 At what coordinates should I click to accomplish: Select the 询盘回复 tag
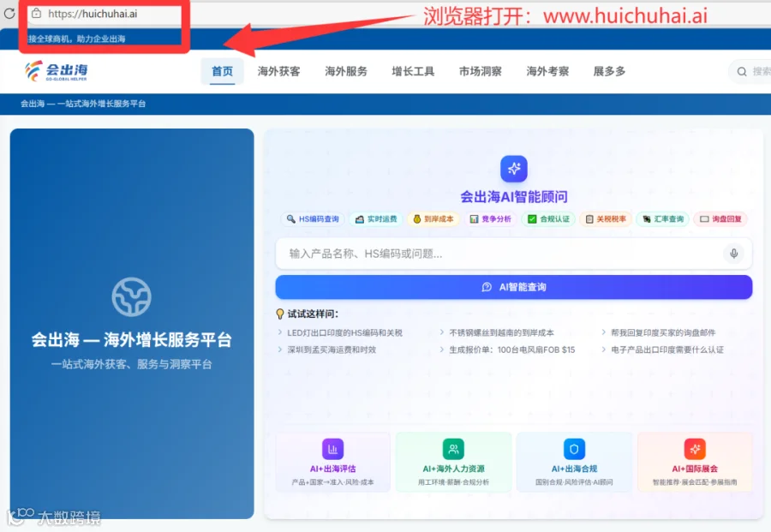coord(720,218)
